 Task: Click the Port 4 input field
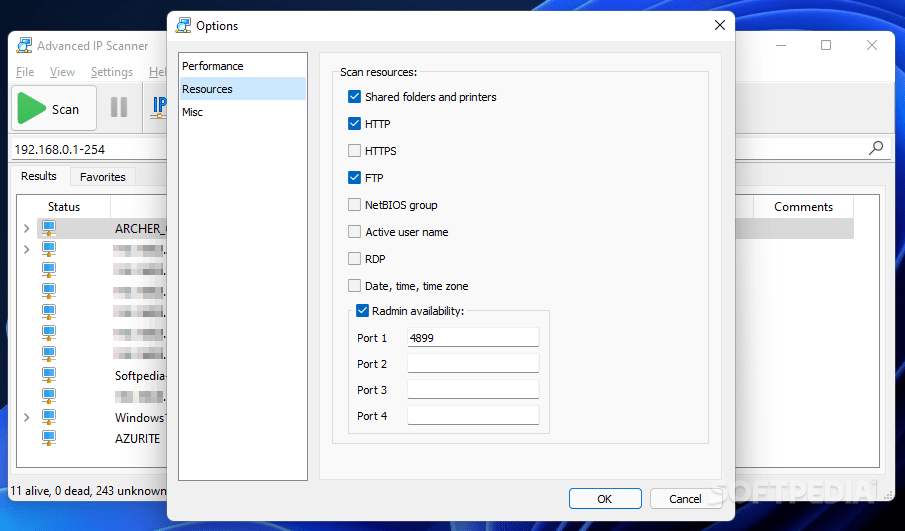click(x=473, y=416)
